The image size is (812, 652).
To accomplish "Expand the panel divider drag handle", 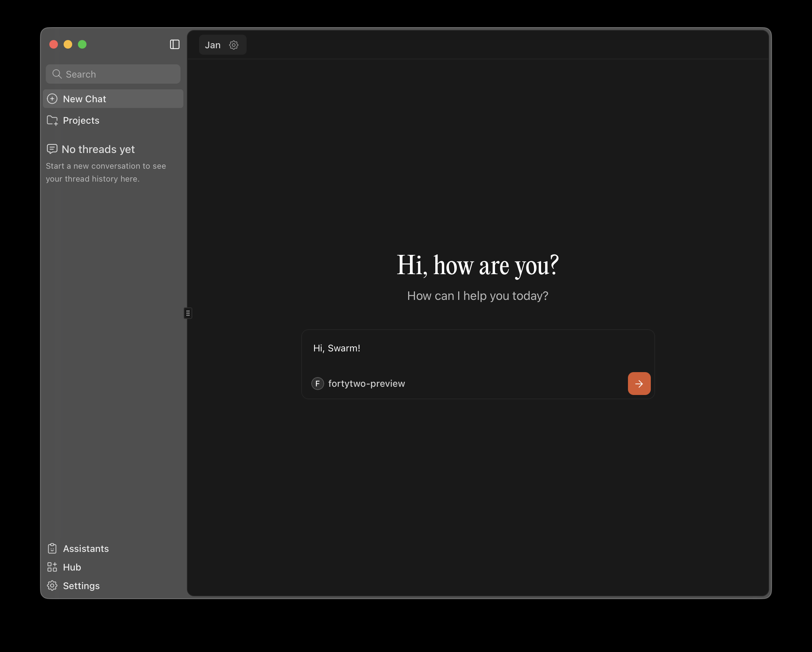I will [x=188, y=313].
